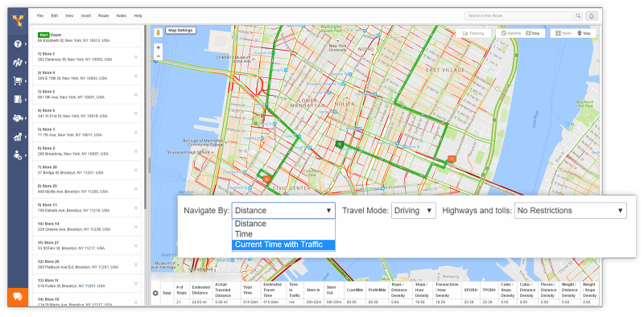Remove Store 4 with its X
Image resolution: width=644 pixels, height=317 pixels.
click(x=136, y=76)
